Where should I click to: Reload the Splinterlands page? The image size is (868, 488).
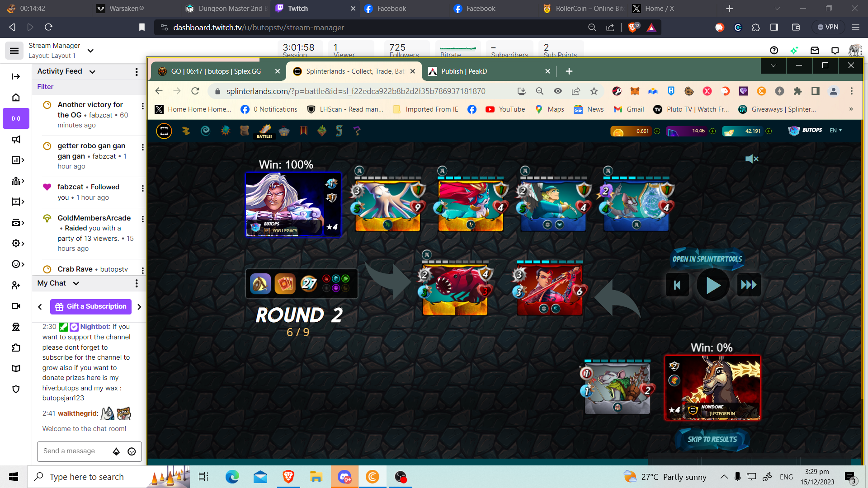click(195, 91)
